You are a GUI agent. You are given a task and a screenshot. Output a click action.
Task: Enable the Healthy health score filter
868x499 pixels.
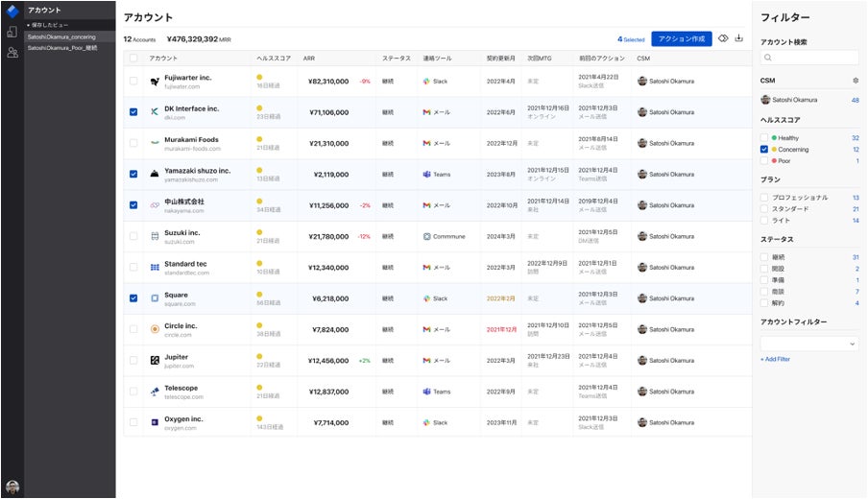pos(764,138)
